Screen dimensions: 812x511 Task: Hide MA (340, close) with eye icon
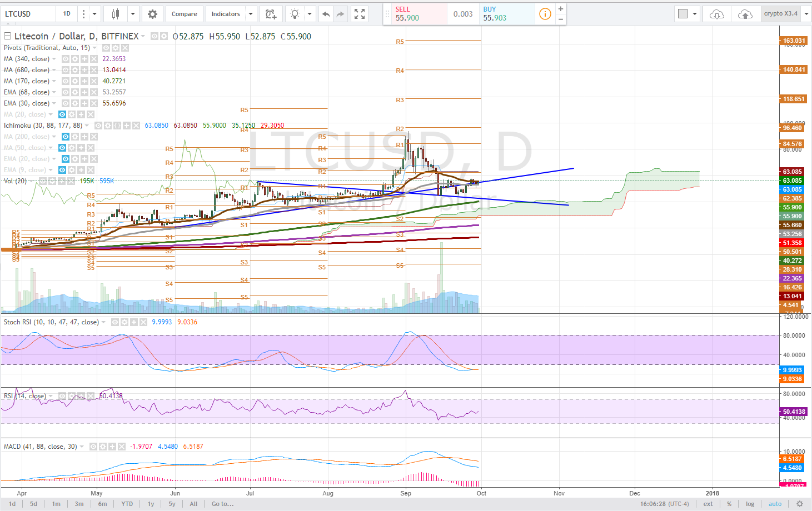tap(66, 59)
